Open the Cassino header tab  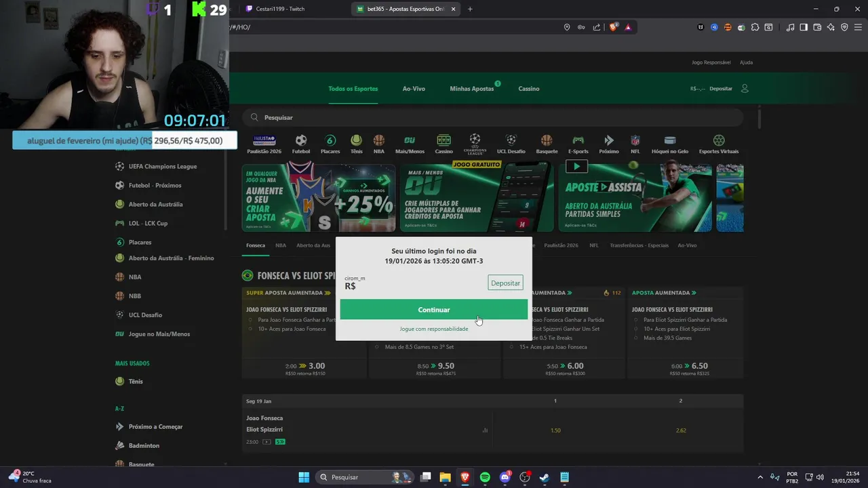[529, 89]
